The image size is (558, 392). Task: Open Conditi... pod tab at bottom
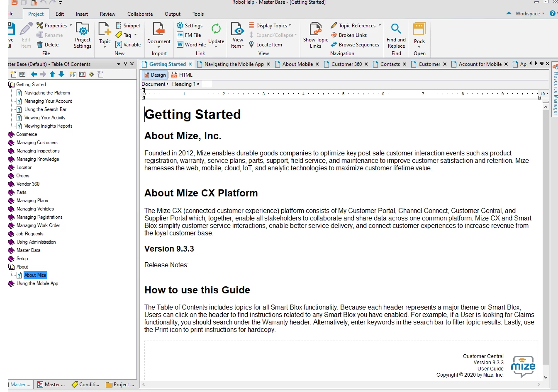(85, 385)
